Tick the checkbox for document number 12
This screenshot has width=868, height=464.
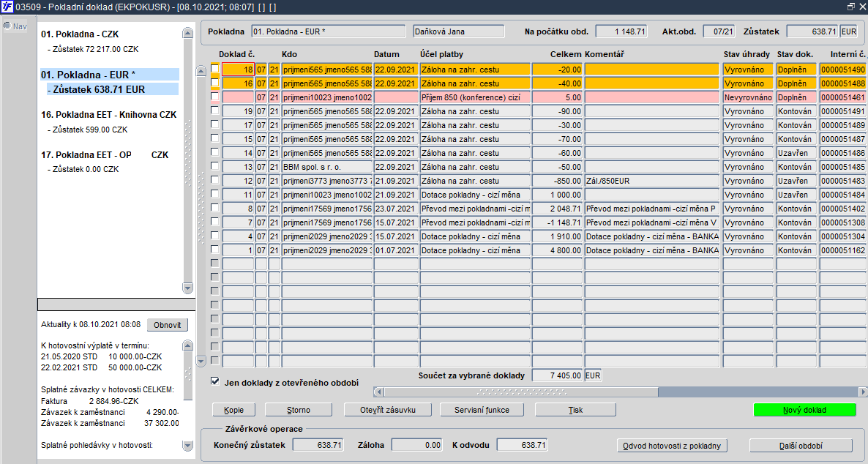point(214,180)
